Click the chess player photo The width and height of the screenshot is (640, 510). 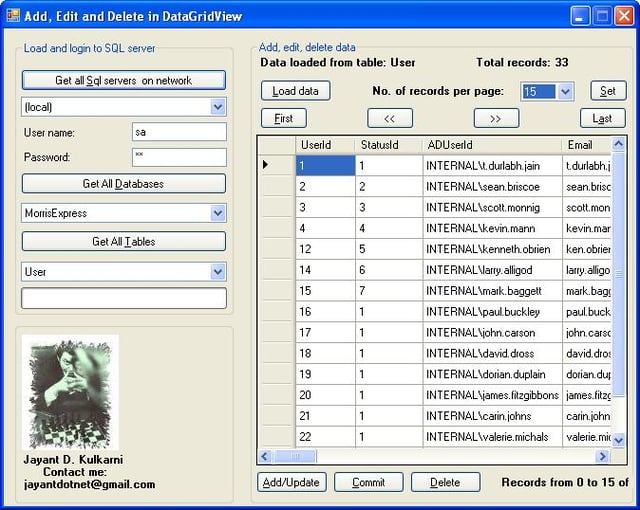click(70, 392)
